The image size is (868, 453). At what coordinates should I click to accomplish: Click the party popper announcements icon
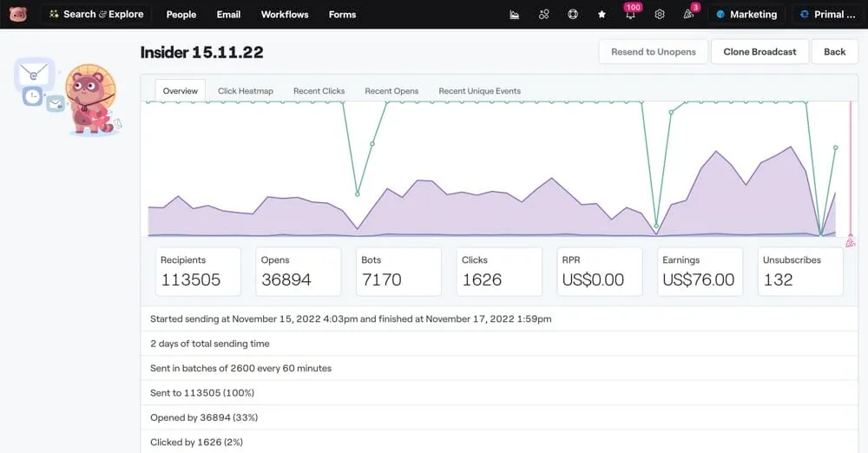pyautogui.click(x=688, y=14)
